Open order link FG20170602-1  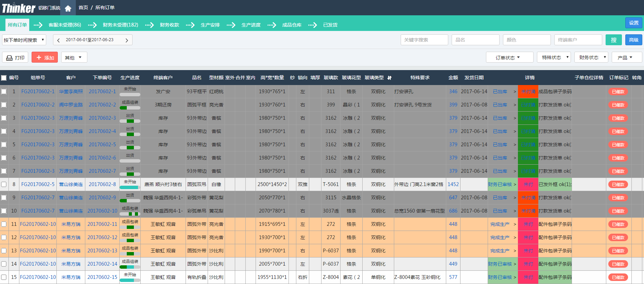point(38,91)
